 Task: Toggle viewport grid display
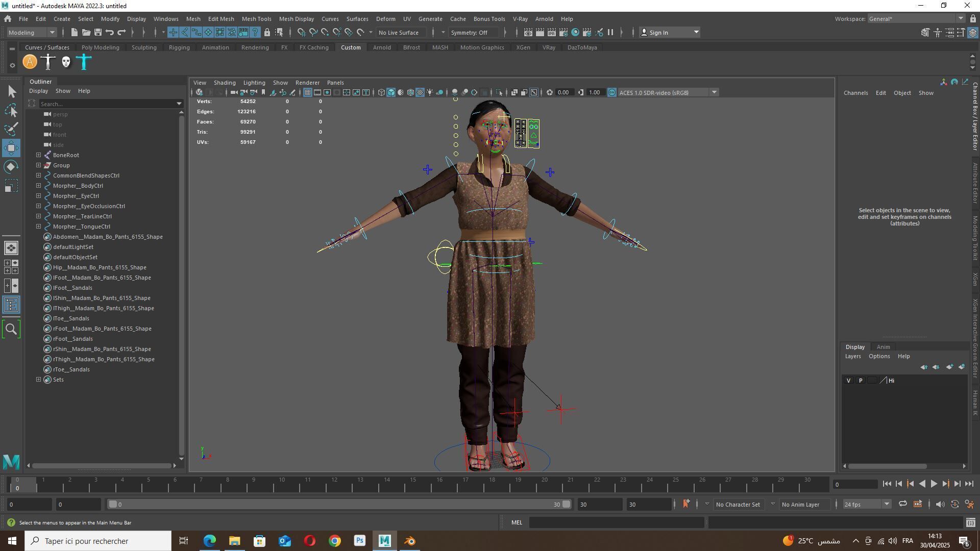coord(307,92)
